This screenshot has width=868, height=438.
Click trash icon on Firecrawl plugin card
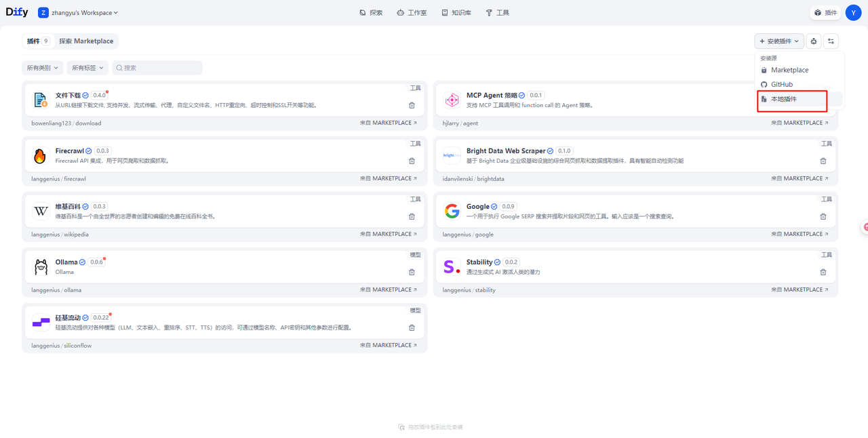click(x=412, y=161)
